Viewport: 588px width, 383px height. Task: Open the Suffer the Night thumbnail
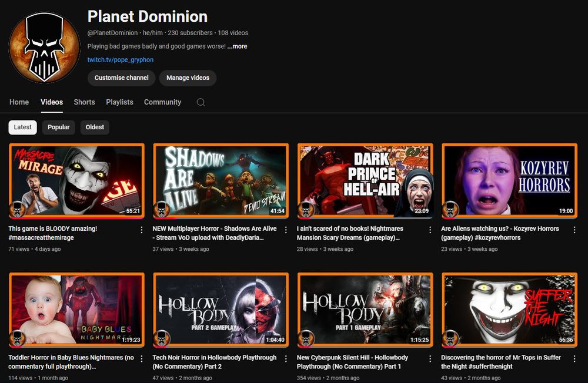tap(509, 310)
